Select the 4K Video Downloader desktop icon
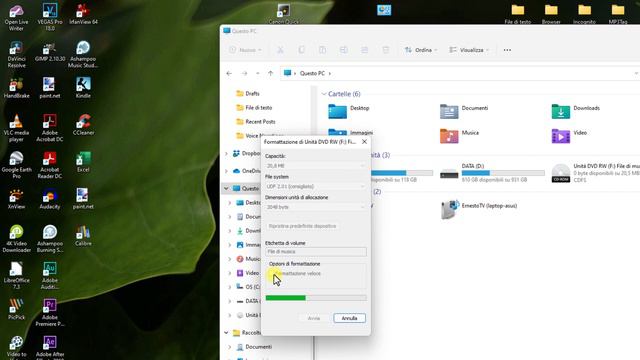The width and height of the screenshot is (640, 360). tap(16, 239)
